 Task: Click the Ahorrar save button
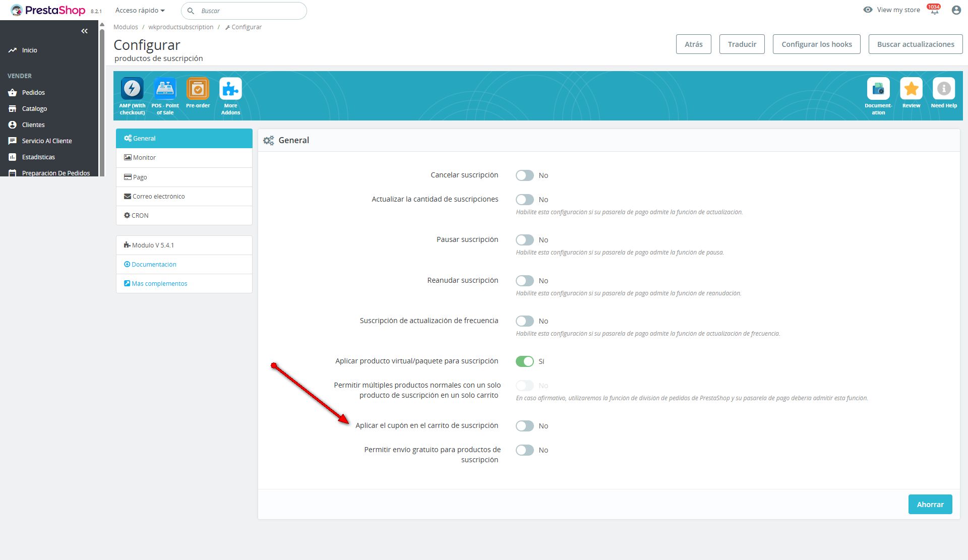click(x=930, y=504)
